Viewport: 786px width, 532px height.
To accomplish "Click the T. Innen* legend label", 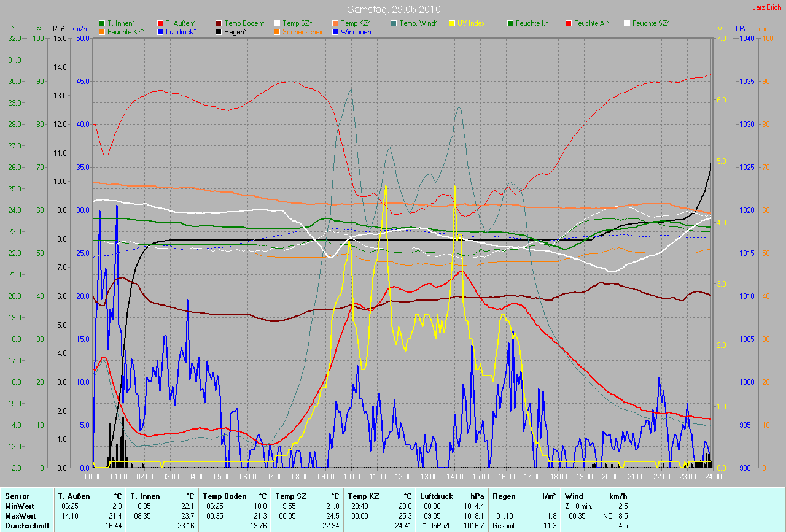I will pyautogui.click(x=121, y=23).
